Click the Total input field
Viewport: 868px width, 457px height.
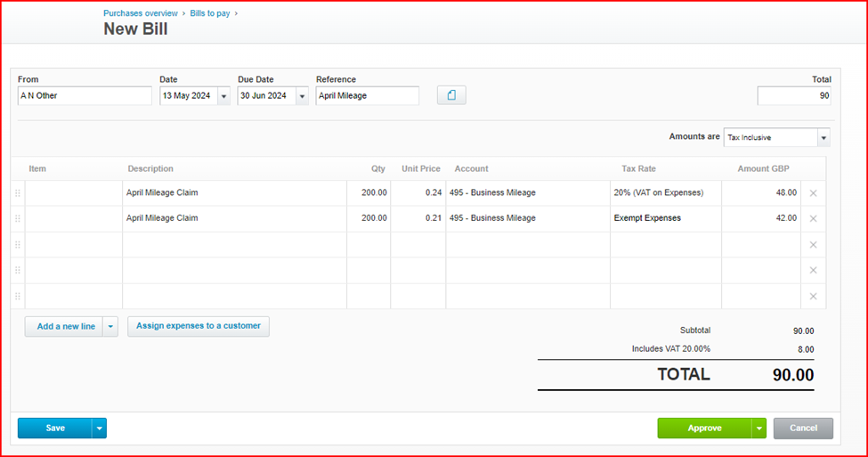(794, 96)
